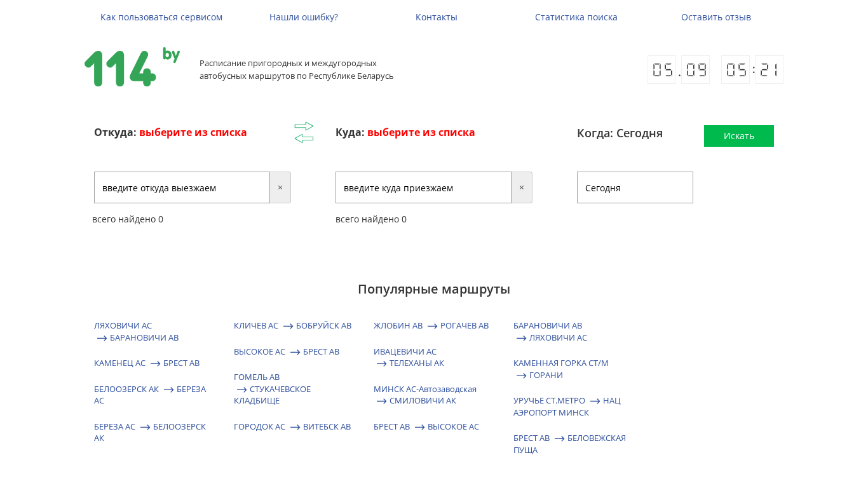Select route БРЕСТ АВ to БЕЛОВЕЖСКАЯ ПУЩА

(569, 444)
